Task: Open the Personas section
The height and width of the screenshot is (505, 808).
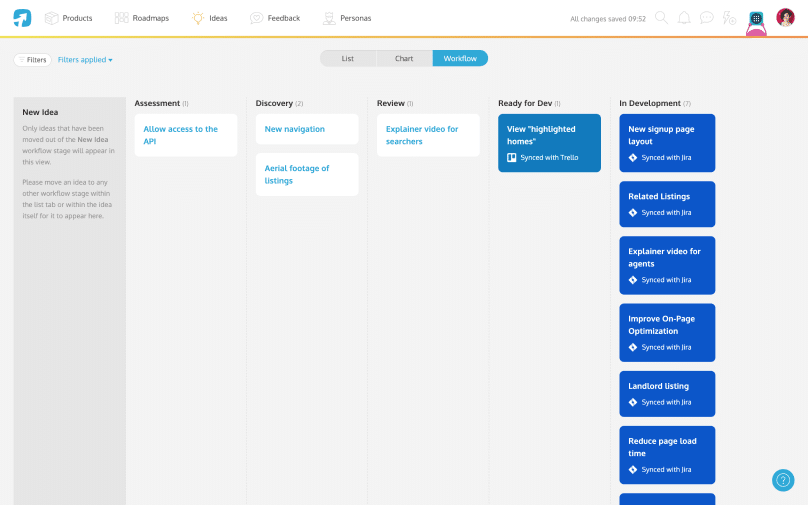Action: (346, 18)
